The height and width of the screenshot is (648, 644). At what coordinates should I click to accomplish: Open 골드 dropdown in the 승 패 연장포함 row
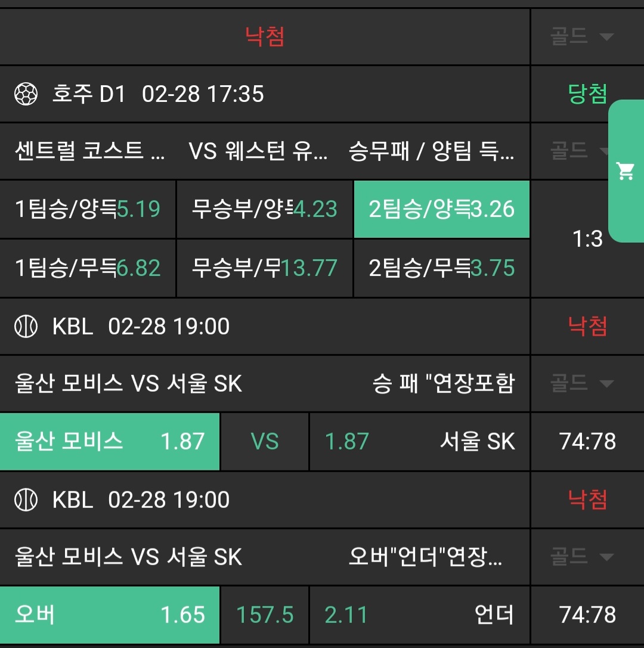582,383
